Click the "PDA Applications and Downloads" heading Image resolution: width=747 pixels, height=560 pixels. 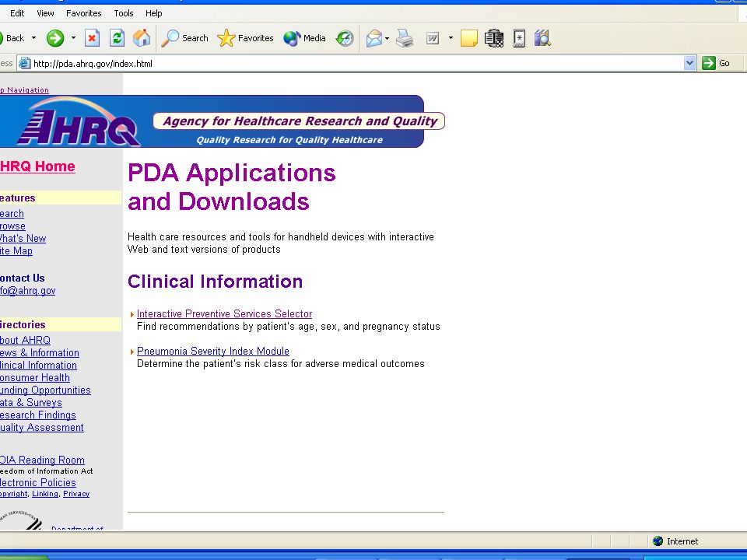(x=232, y=187)
